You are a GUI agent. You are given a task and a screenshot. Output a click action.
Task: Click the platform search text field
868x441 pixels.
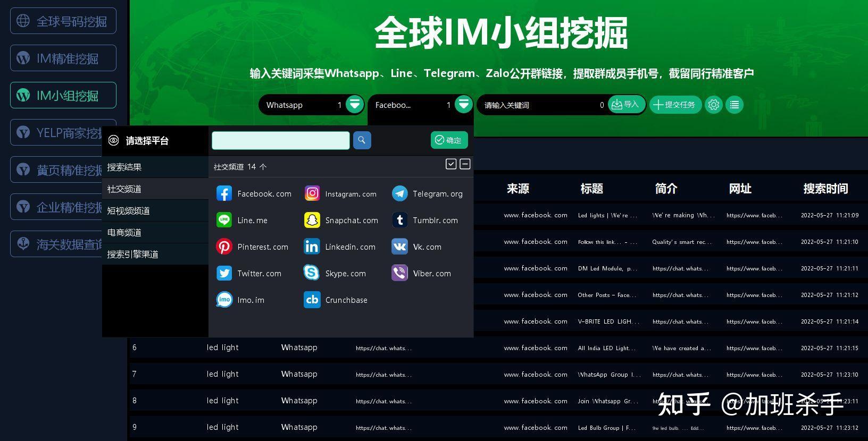coord(281,140)
